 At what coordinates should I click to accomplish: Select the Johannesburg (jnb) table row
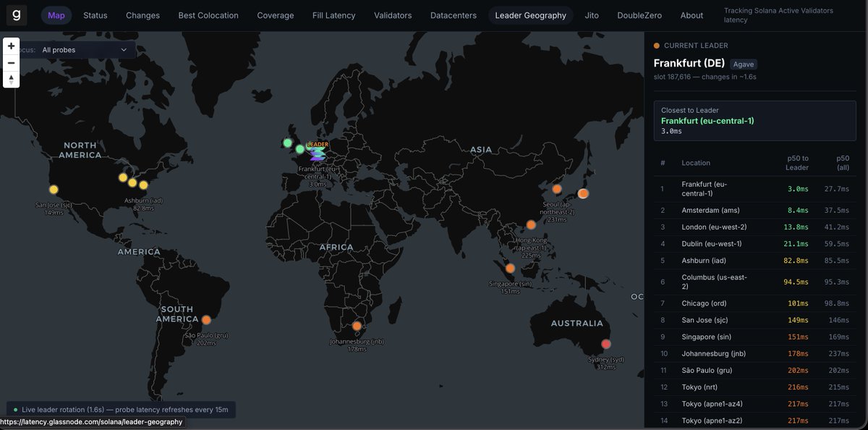click(754, 354)
